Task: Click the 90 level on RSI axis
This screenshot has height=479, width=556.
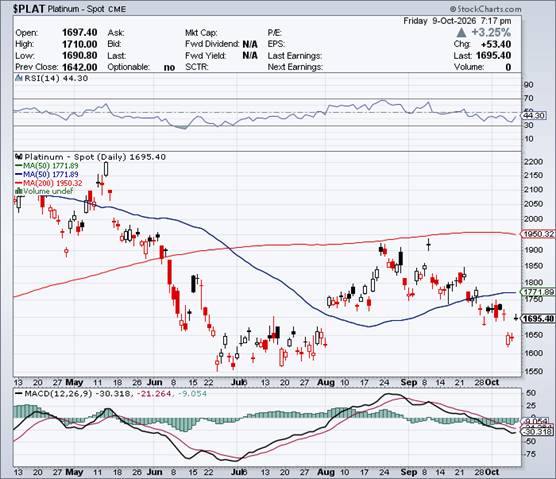Action: point(528,84)
